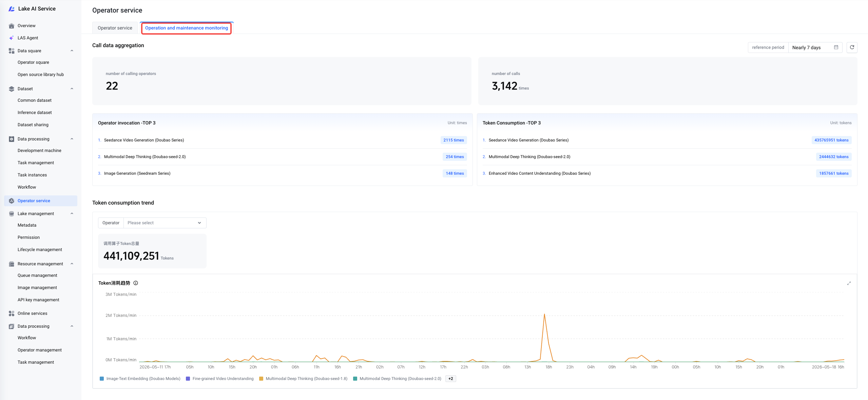The width and height of the screenshot is (868, 400).
Task: Show more legend entries via +2
Action: pos(450,379)
